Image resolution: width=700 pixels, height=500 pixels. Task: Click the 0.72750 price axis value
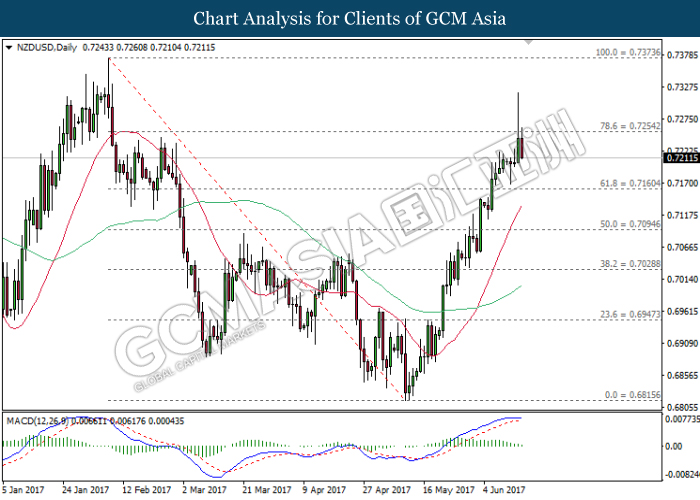(x=682, y=119)
